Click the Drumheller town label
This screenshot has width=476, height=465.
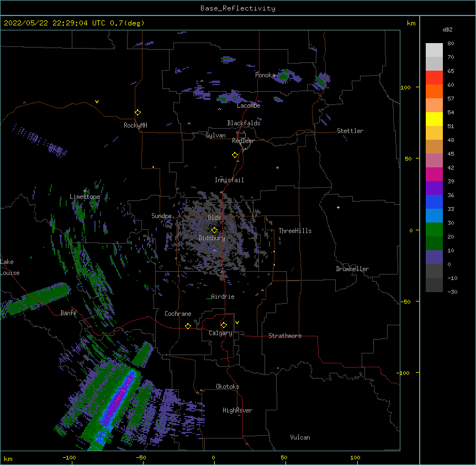coord(352,269)
